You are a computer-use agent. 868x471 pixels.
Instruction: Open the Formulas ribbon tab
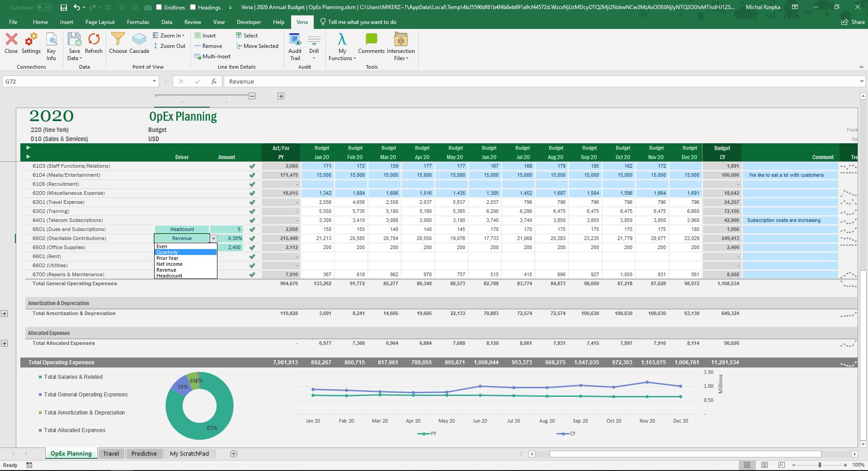[138, 22]
